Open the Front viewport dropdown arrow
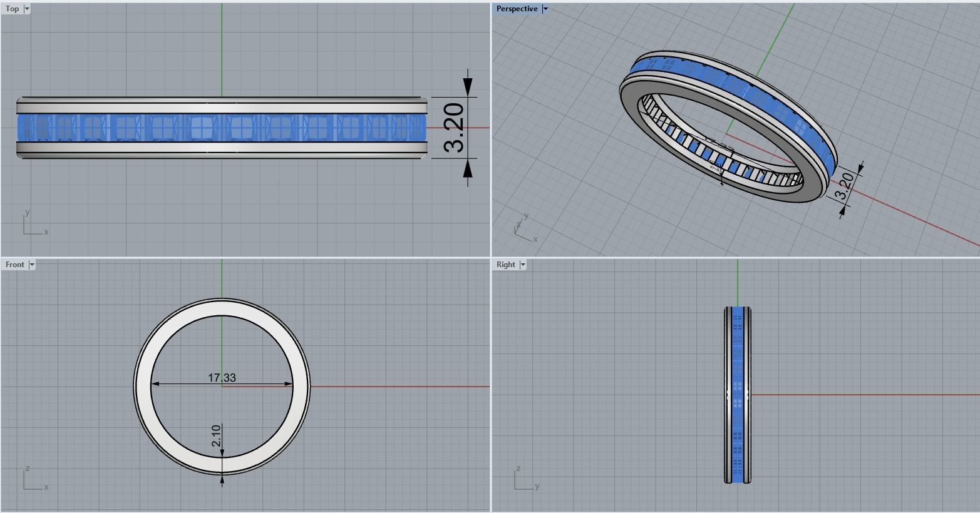Screen dimensions: 980x513 [32, 265]
